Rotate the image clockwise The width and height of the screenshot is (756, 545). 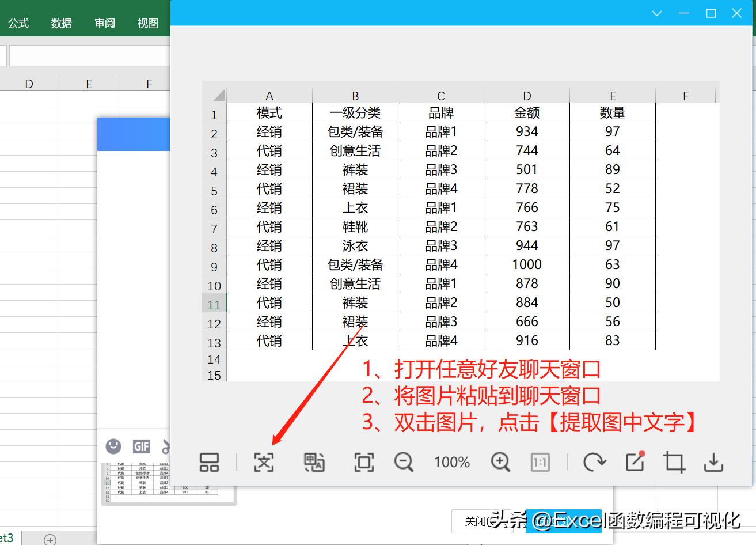point(595,462)
